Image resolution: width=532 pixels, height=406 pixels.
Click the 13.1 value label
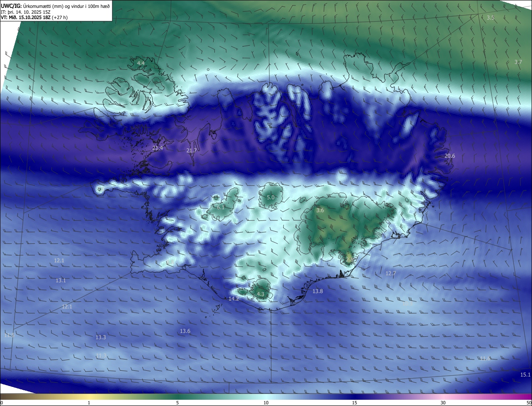pyautogui.click(x=61, y=281)
